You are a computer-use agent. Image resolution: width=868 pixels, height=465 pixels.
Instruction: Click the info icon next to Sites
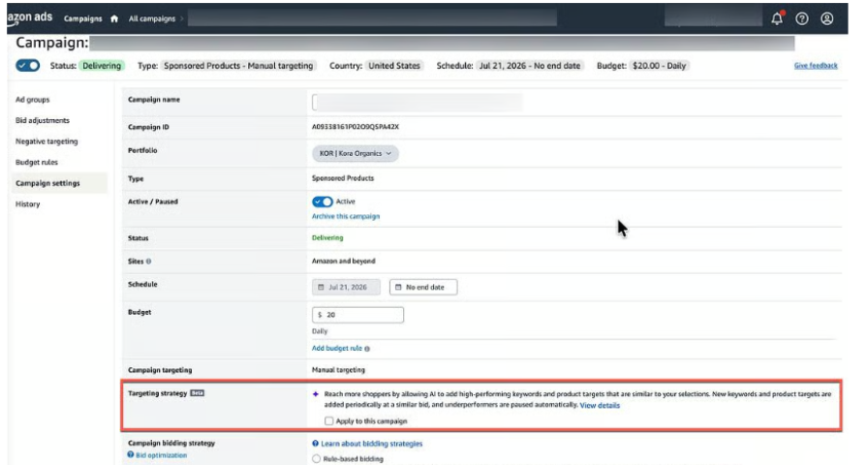[148, 262]
